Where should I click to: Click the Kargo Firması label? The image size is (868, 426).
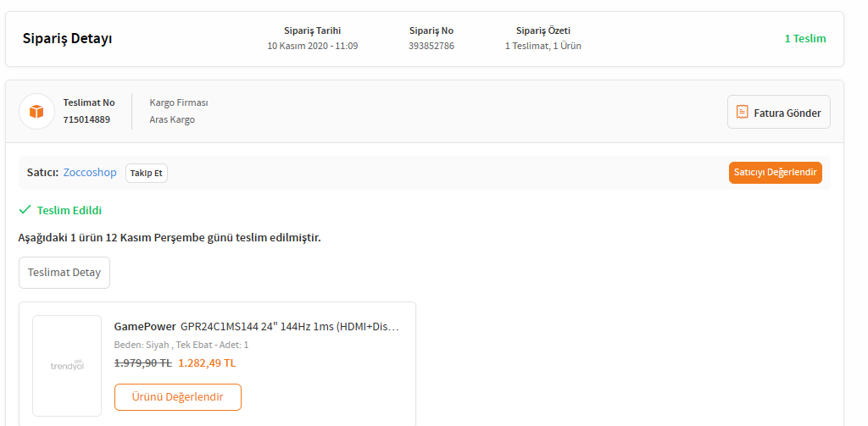179,103
